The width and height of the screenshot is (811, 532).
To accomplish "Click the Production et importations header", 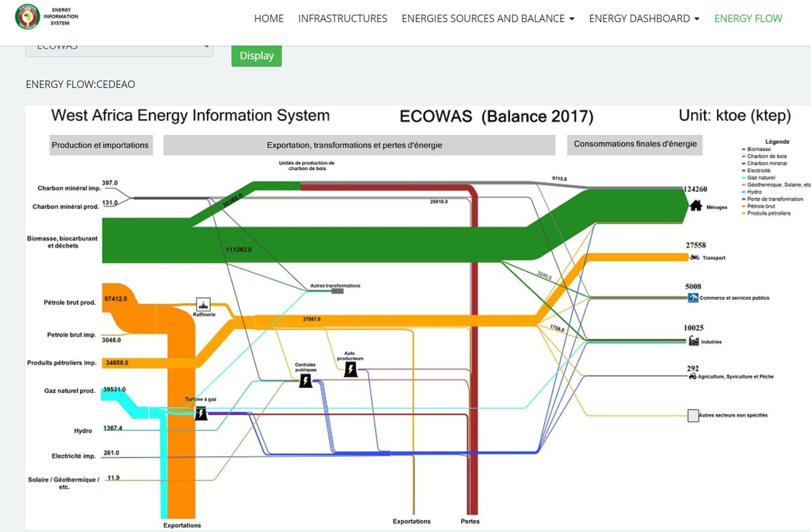I will point(101,145).
